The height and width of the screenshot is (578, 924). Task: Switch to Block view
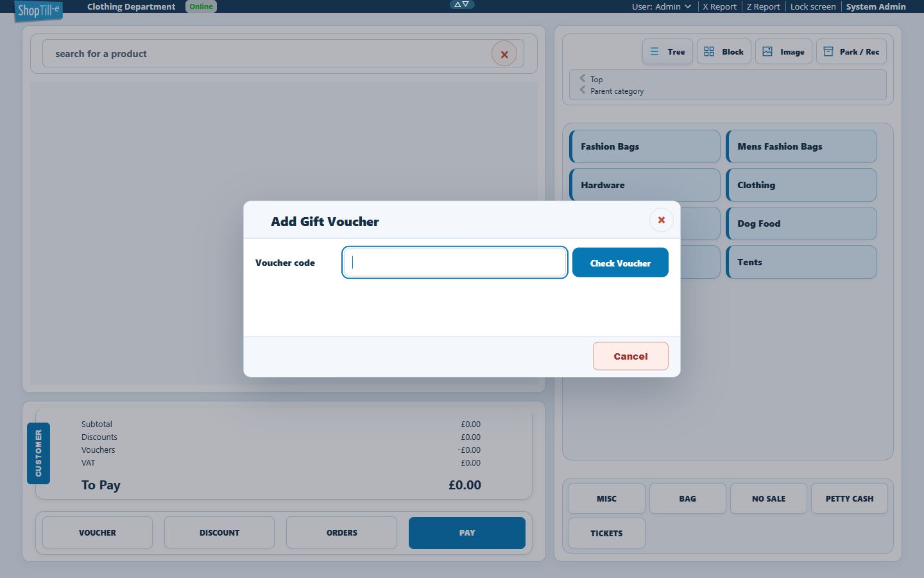pos(724,51)
